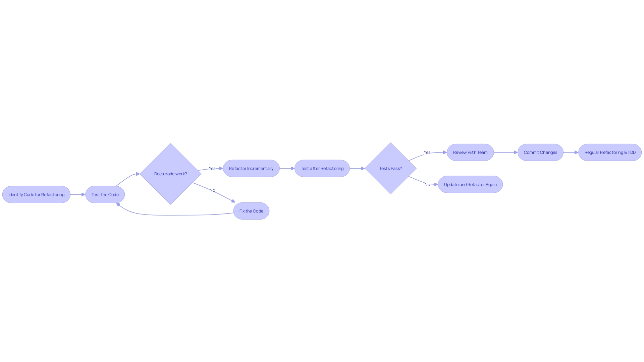This screenshot has width=644, height=362.
Task: Click the 'Test the Code' process node
Action: pyautogui.click(x=105, y=194)
